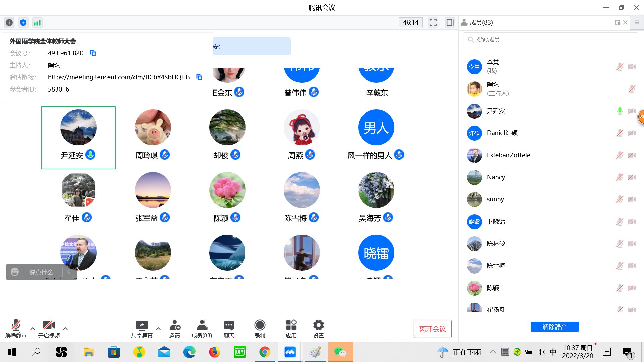Open WeChat from the taskbar
644x362 pixels.
pyautogui.click(x=340, y=352)
